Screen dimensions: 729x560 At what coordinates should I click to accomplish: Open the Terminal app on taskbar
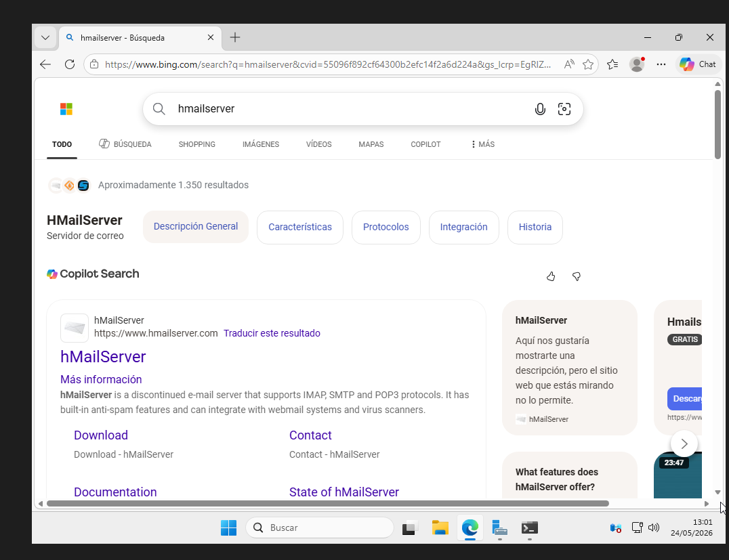(530, 528)
